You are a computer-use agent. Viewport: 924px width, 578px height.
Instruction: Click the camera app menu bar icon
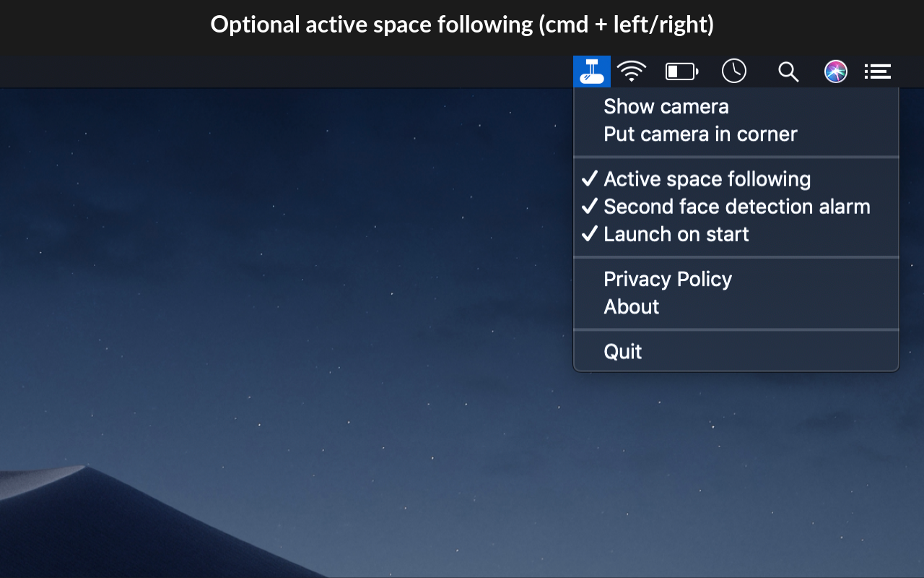[592, 72]
